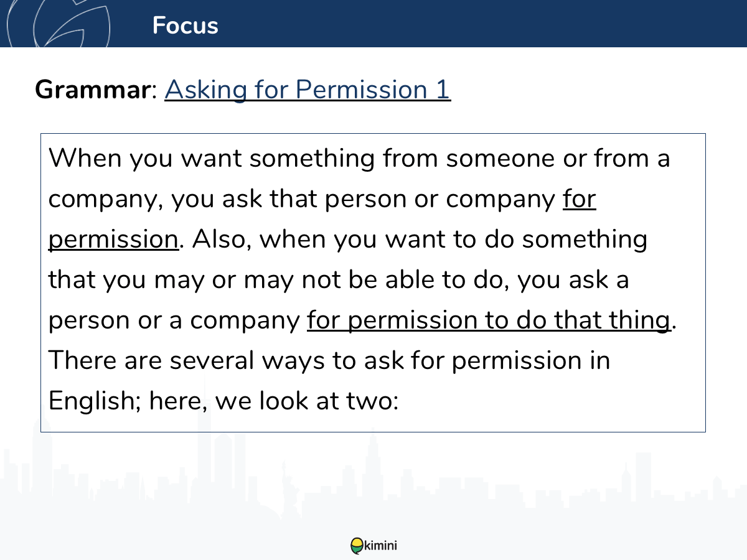Click the line "that you may or may not"
The height and width of the screenshot is (560, 747).
(339, 281)
